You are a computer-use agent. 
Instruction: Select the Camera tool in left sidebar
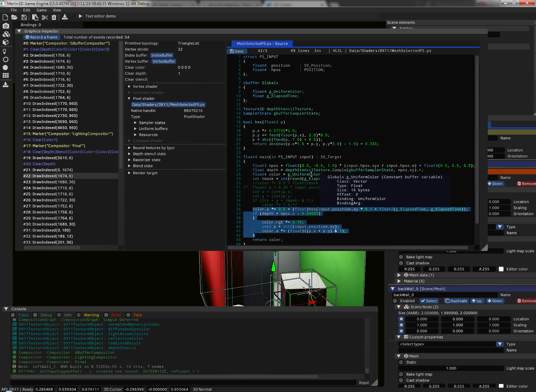[x=6, y=26]
